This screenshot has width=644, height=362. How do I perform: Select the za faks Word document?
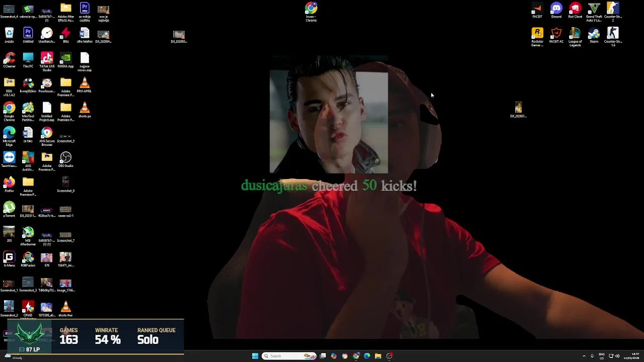(x=28, y=135)
